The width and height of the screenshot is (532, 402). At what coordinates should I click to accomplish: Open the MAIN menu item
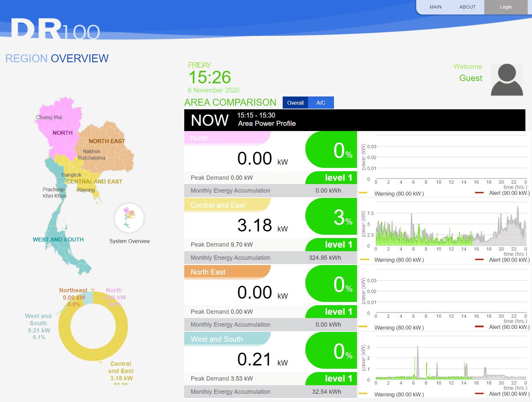click(435, 7)
